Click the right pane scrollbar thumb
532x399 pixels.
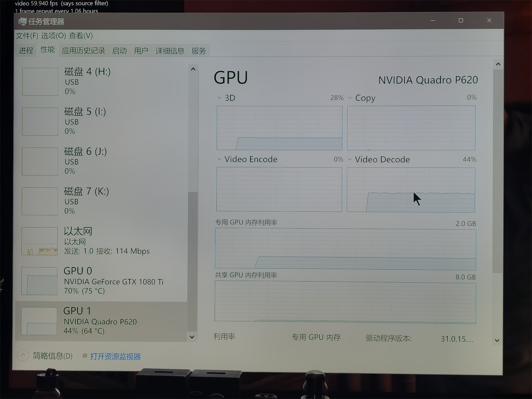pyautogui.click(x=498, y=171)
